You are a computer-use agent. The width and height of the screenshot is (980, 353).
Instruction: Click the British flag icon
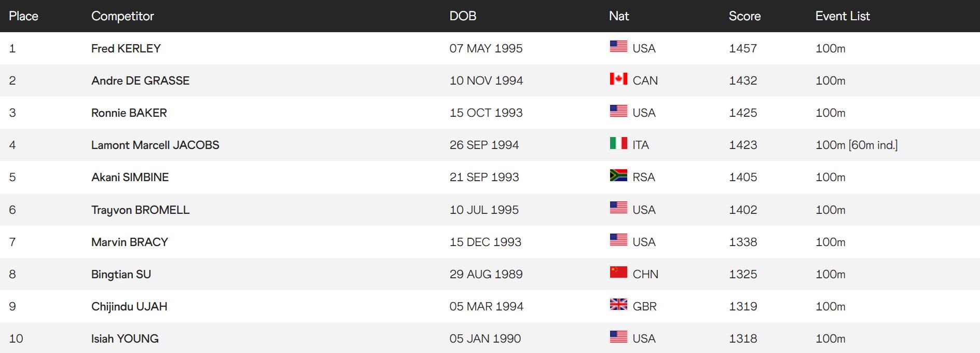[x=618, y=305]
